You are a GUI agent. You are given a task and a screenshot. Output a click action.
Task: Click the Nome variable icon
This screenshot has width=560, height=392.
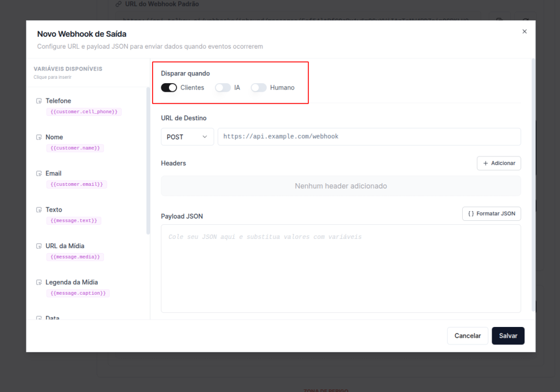pyautogui.click(x=39, y=137)
